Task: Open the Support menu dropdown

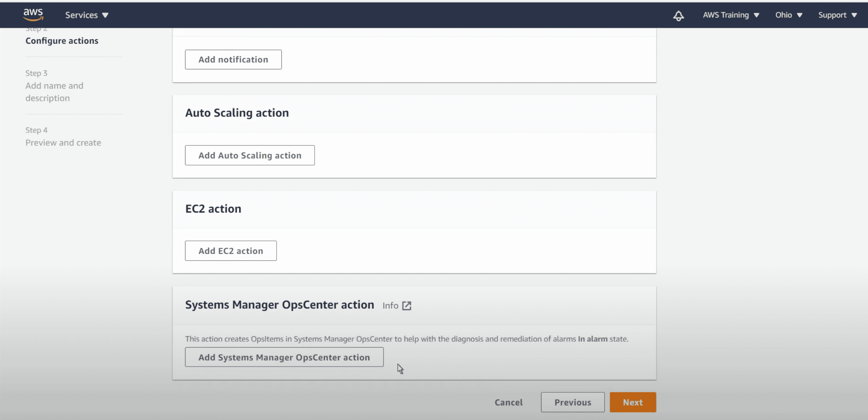Action: (x=837, y=15)
